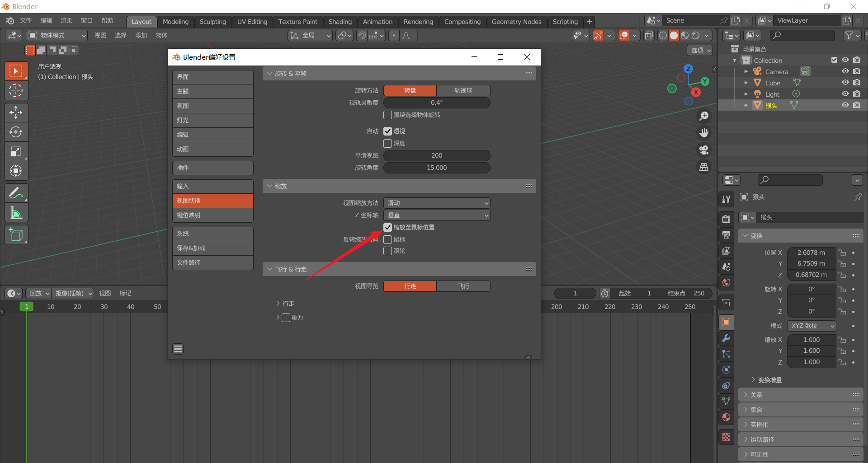Open the Material properties tab
The width and height of the screenshot is (868, 463).
coord(726,417)
